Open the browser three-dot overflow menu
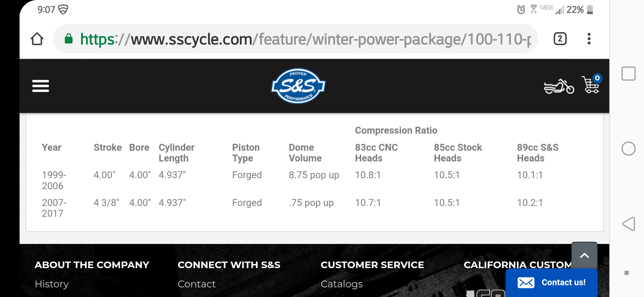 tap(589, 39)
